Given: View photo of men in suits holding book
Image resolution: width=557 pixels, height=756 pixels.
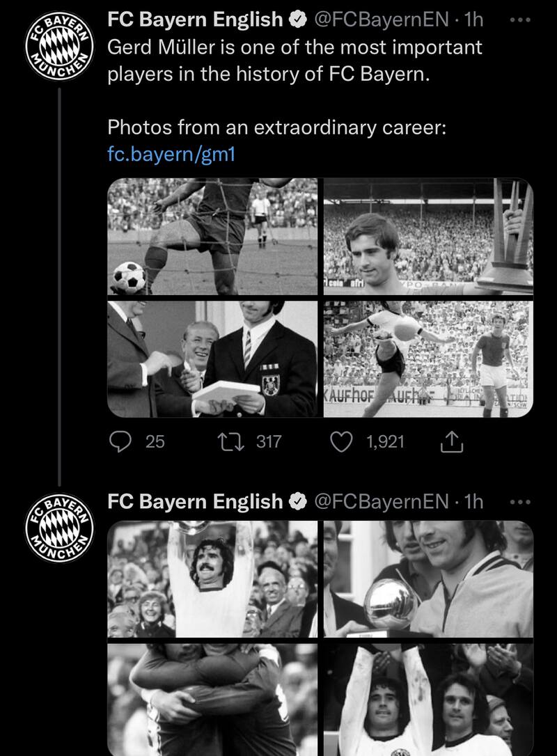Looking at the screenshot, I should point(212,359).
